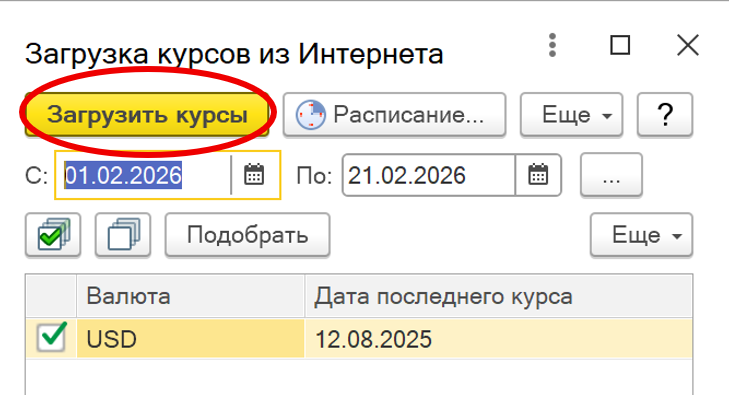Click the Загрузить курсы button
This screenshot has width=729, height=395.
(x=147, y=115)
